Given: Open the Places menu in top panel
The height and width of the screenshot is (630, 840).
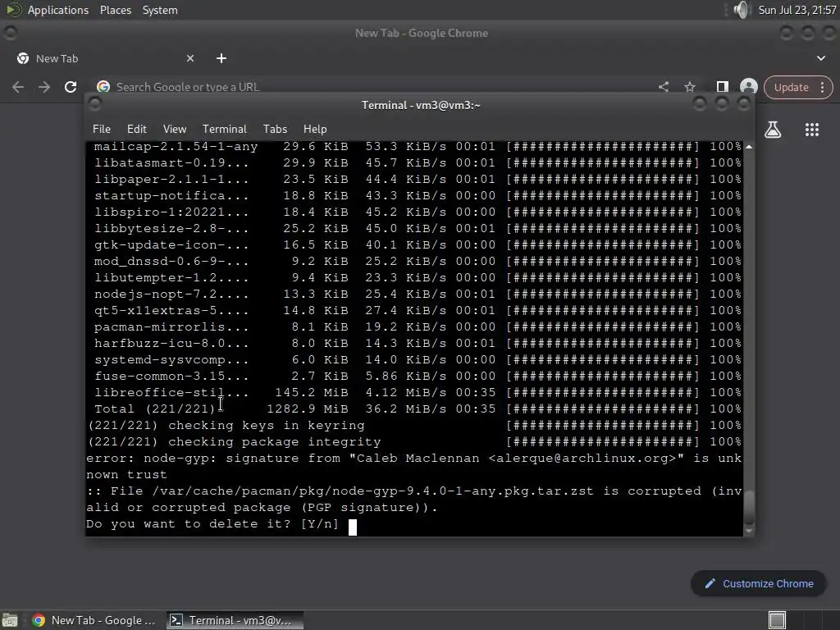Looking at the screenshot, I should pos(115,10).
